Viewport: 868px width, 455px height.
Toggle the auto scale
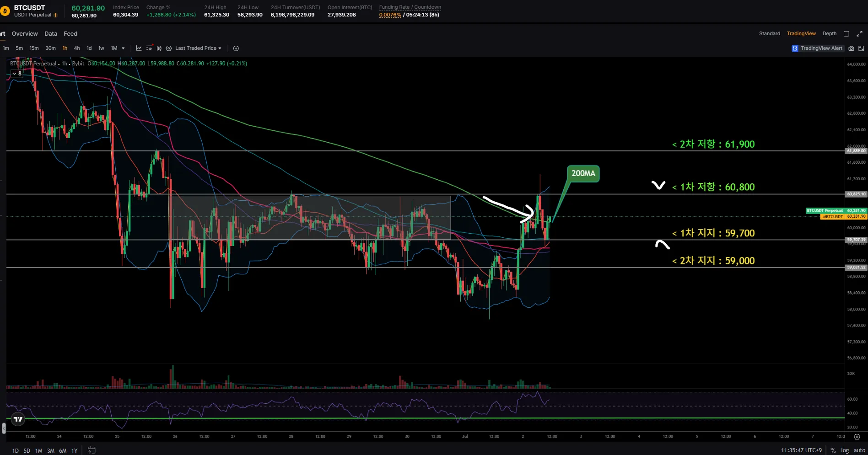(x=859, y=450)
